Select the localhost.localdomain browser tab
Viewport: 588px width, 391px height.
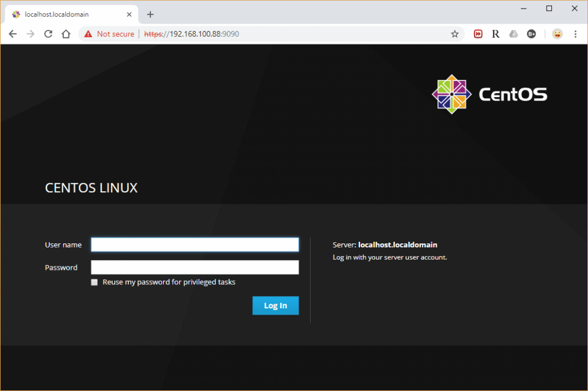[x=72, y=14]
